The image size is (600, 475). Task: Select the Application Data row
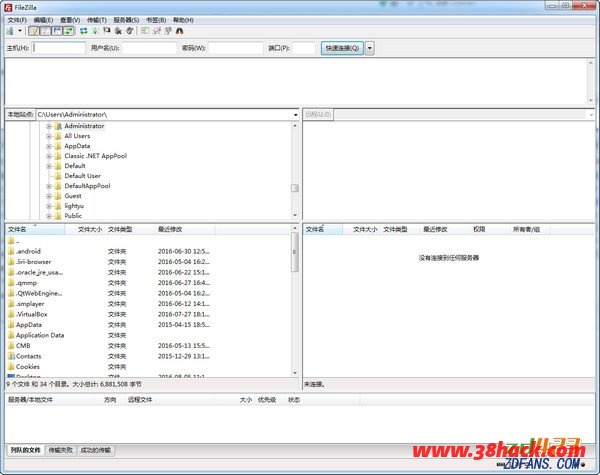(x=148, y=335)
